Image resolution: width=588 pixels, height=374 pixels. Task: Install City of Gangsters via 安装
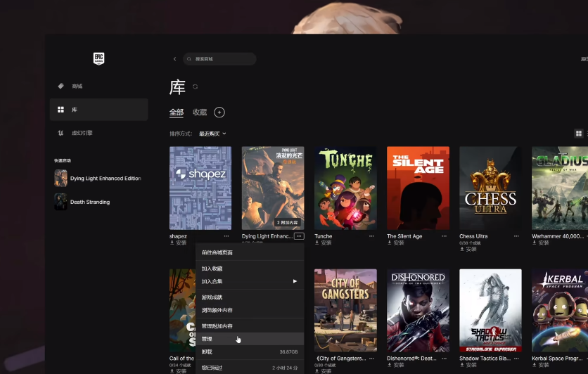[324, 371]
